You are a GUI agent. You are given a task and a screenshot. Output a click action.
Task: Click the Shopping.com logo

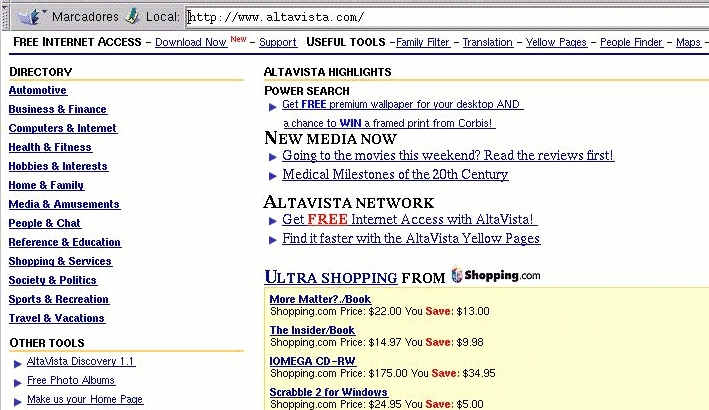point(496,275)
